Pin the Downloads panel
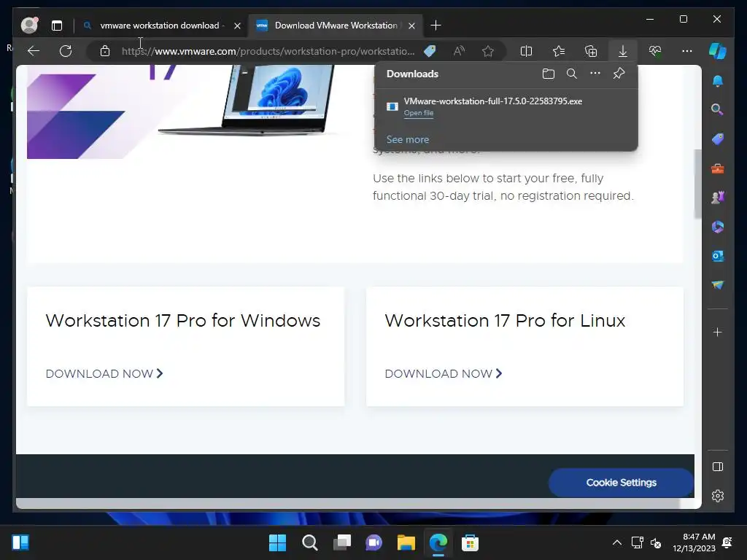The image size is (747, 560). (619, 74)
